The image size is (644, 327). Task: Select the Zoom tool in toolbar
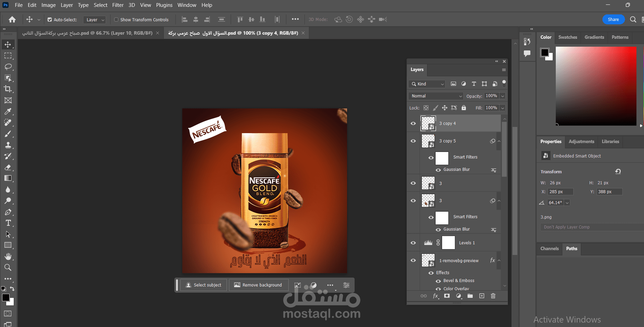[8, 267]
